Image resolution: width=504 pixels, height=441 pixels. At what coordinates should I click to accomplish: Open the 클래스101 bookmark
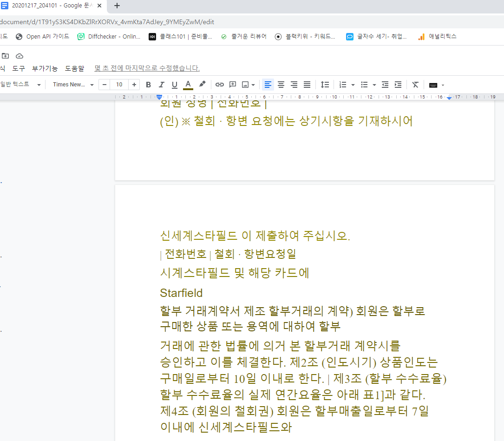[x=180, y=37]
